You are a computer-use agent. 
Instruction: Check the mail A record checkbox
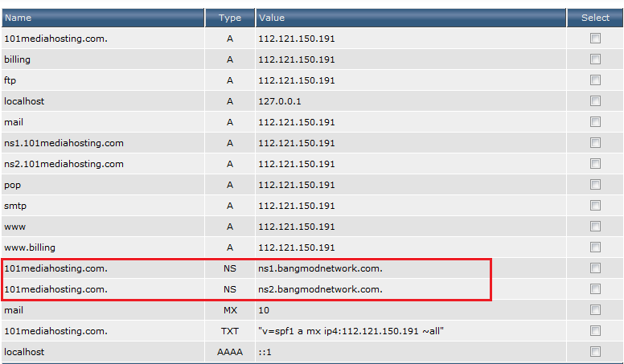coord(595,121)
